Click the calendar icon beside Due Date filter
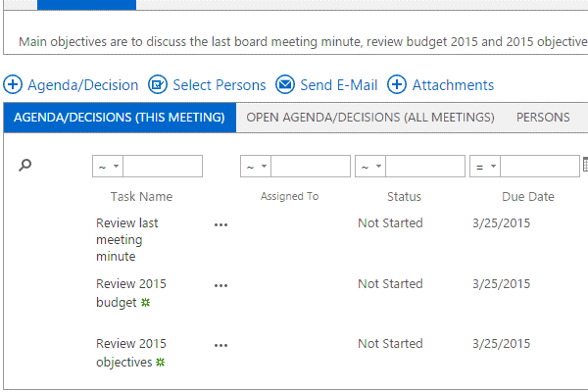Viewport: 588px width, 392px height. (x=585, y=165)
